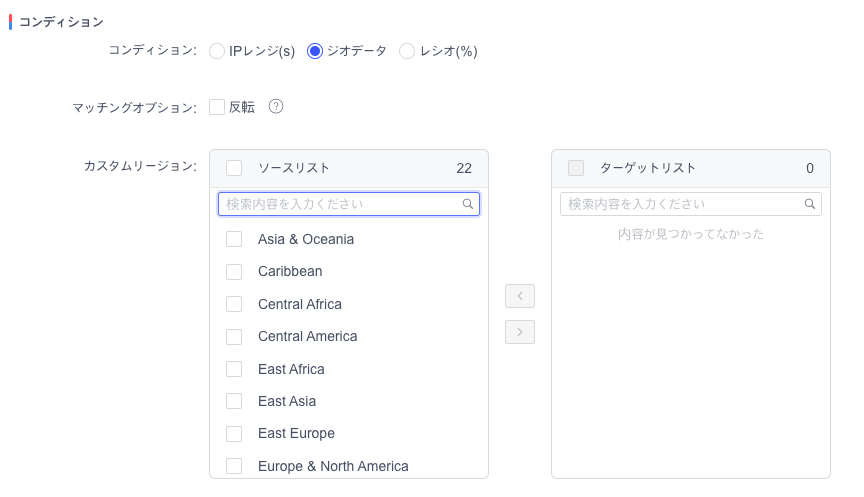The width and height of the screenshot is (864, 497).
Task: Select the ジオデータ radio option
Action: coord(315,51)
